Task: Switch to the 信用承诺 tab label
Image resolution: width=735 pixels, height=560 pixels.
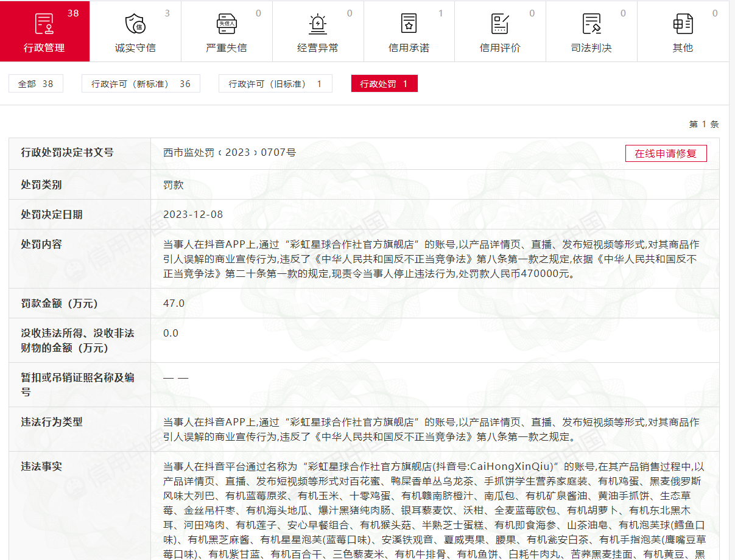Action: pos(409,47)
